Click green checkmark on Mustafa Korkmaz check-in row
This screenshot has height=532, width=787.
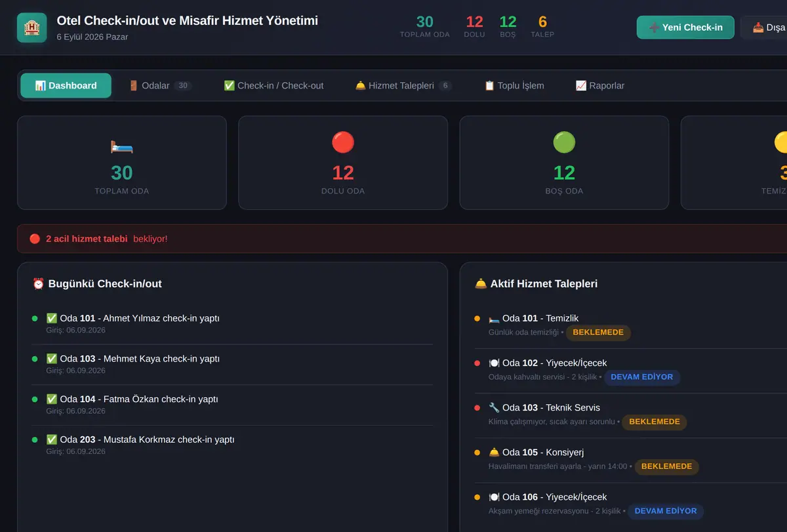coord(52,440)
